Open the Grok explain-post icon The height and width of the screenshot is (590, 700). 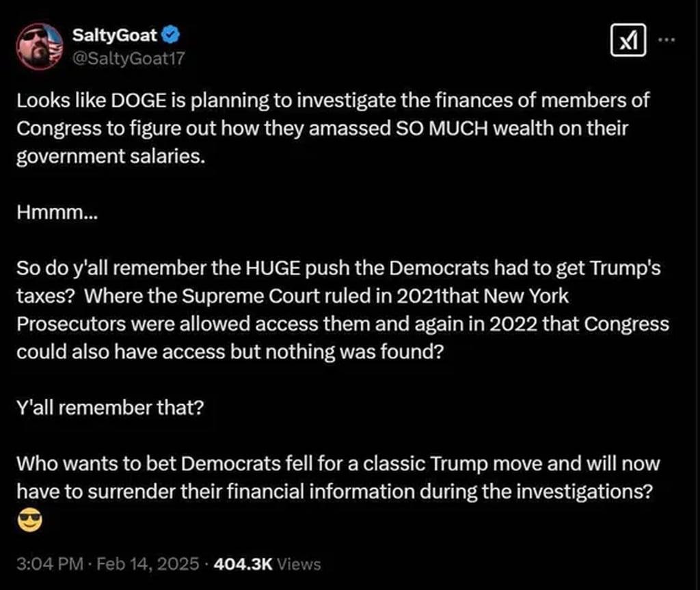click(628, 44)
